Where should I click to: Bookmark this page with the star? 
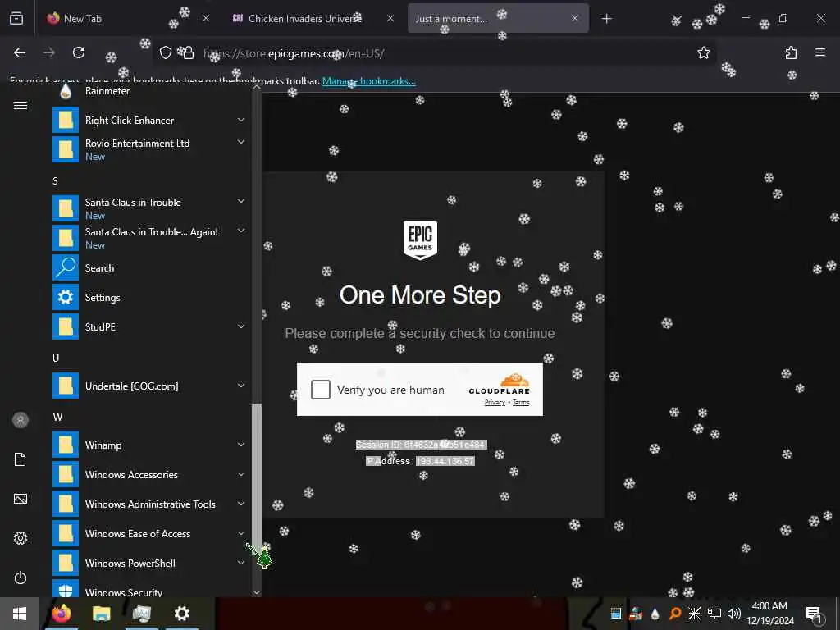click(703, 52)
